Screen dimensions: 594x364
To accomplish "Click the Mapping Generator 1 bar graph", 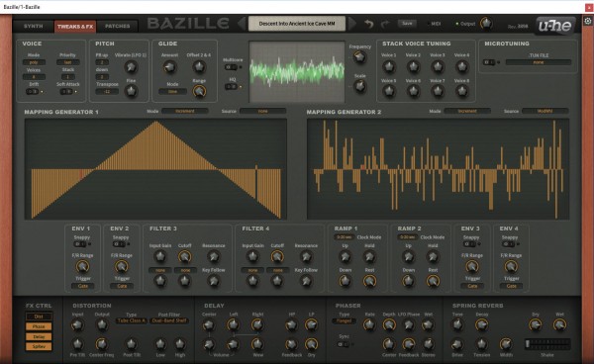I will (155, 169).
